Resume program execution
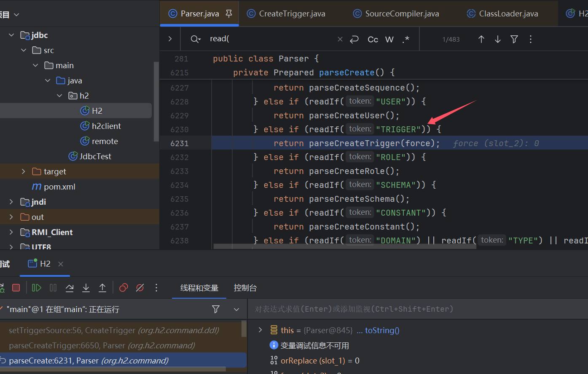The height and width of the screenshot is (374, 588). [x=37, y=288]
